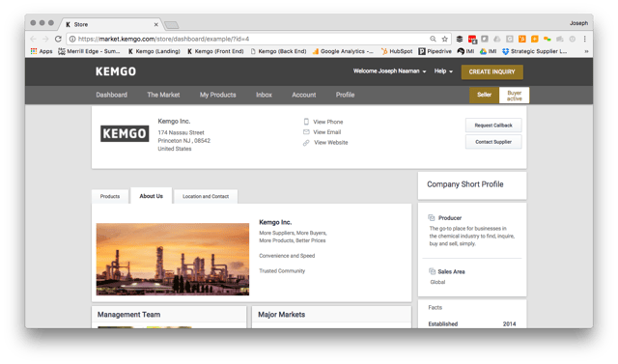
Task: Open Kemgo (Back End) bookmark
Action: (279, 51)
